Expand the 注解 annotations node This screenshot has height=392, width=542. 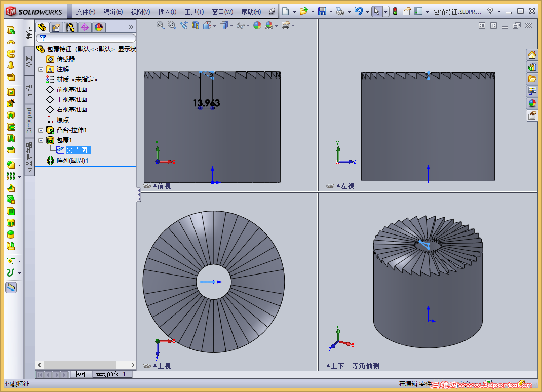tap(41, 69)
